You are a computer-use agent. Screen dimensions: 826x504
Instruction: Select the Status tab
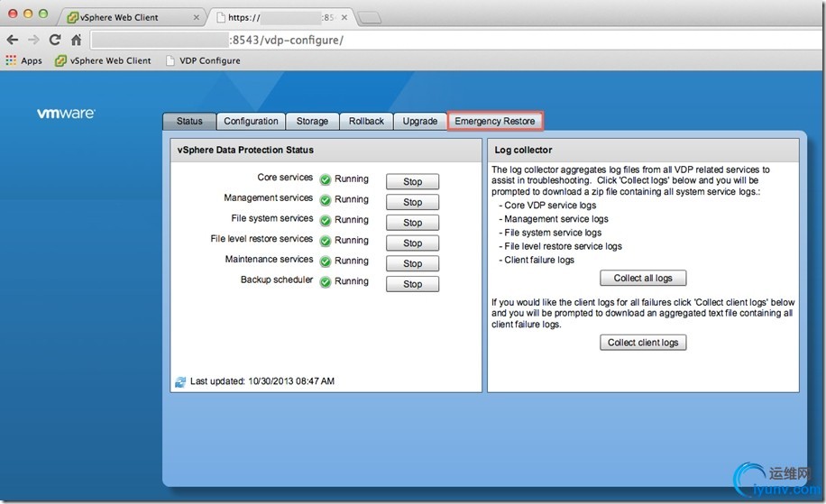(189, 121)
